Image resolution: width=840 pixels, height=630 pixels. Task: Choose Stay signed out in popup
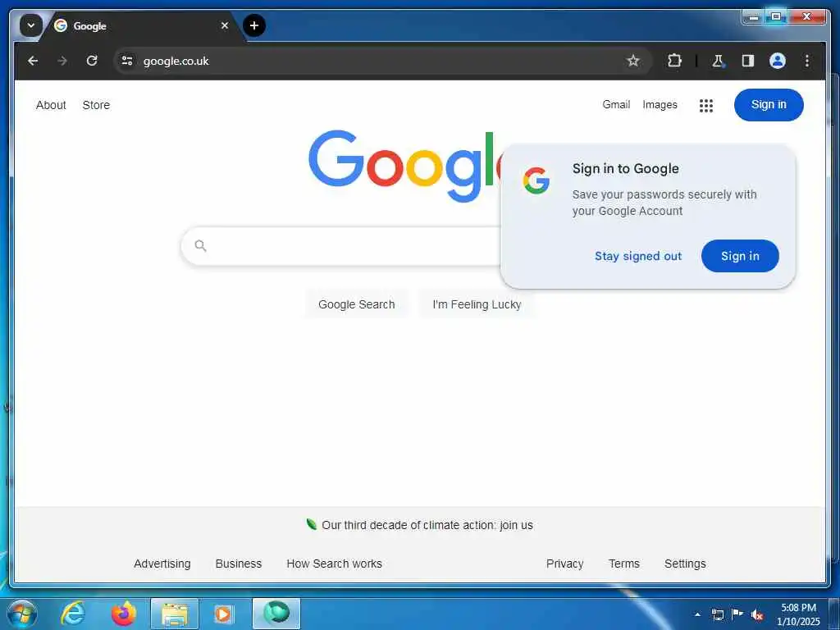pyautogui.click(x=638, y=256)
